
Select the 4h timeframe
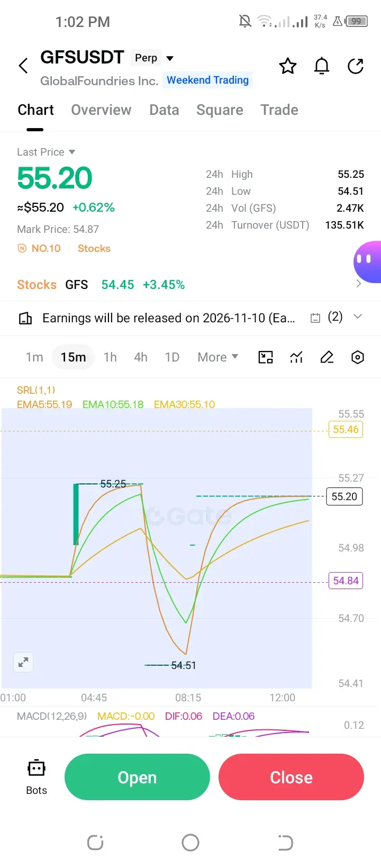click(x=141, y=357)
